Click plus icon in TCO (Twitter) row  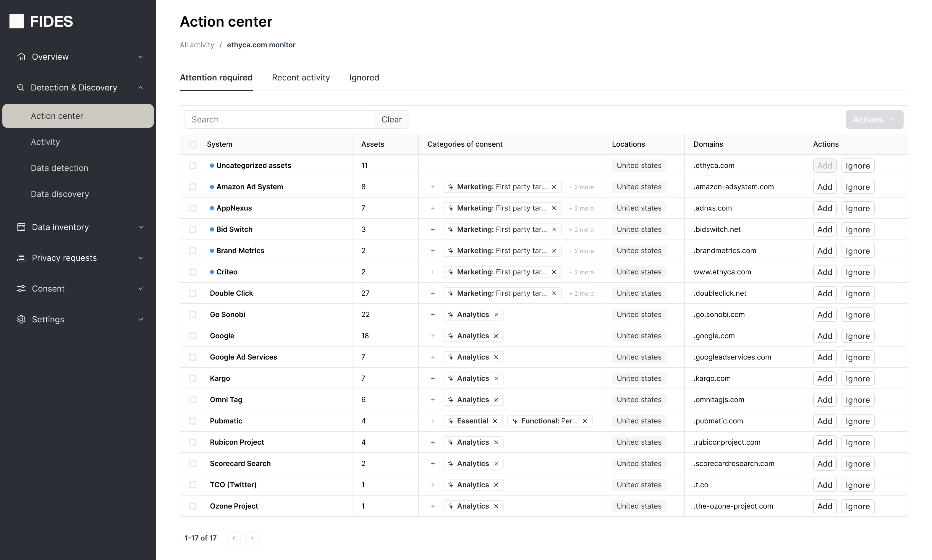[x=433, y=485]
